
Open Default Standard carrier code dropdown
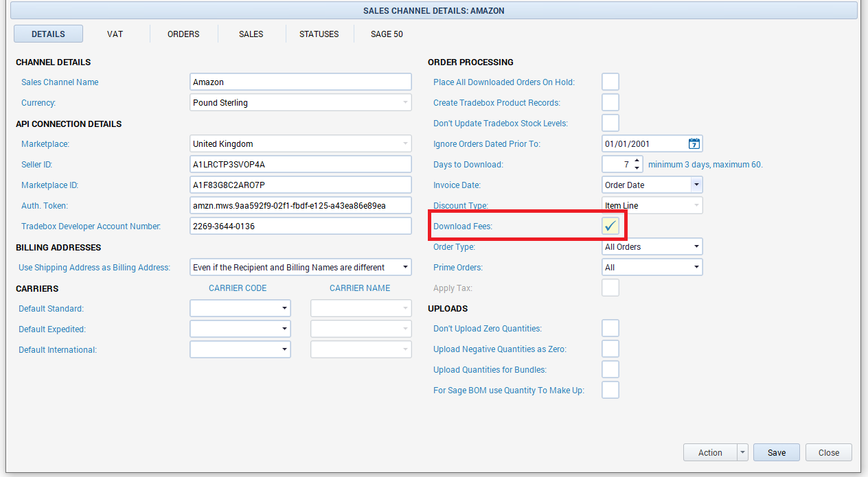[x=284, y=309]
